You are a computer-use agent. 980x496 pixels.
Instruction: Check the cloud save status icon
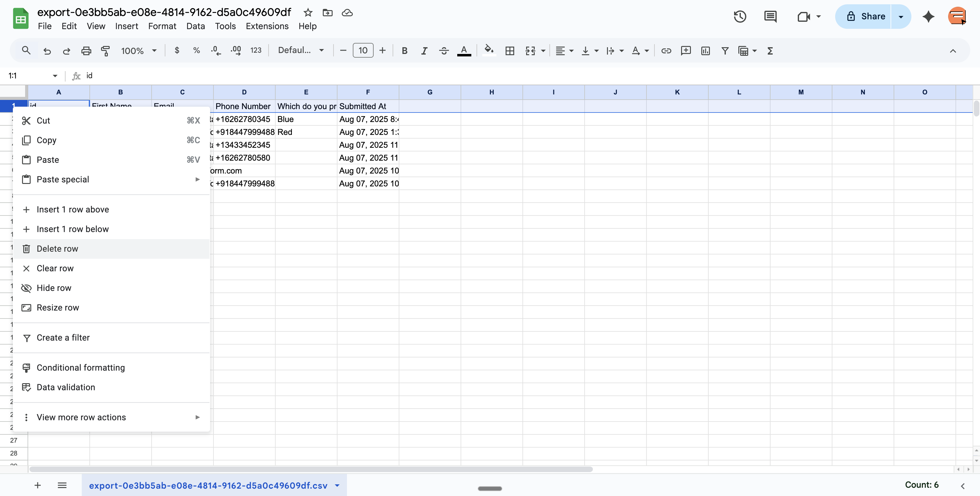coord(347,13)
